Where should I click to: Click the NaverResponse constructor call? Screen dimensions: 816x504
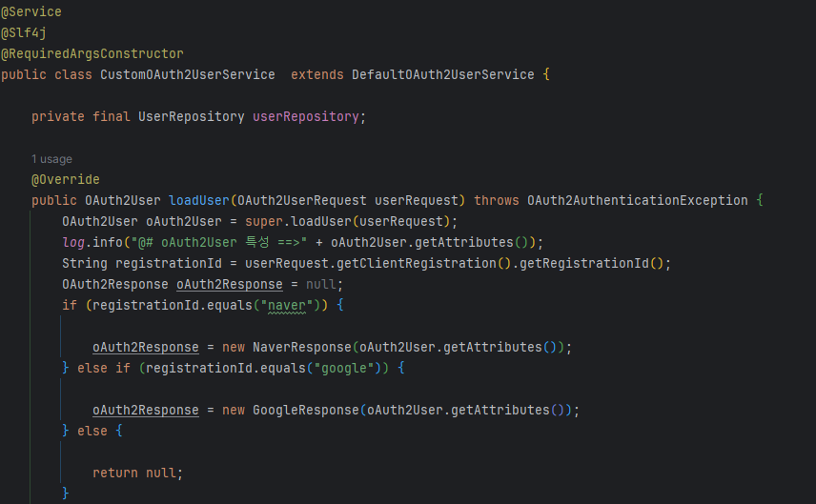coord(302,348)
